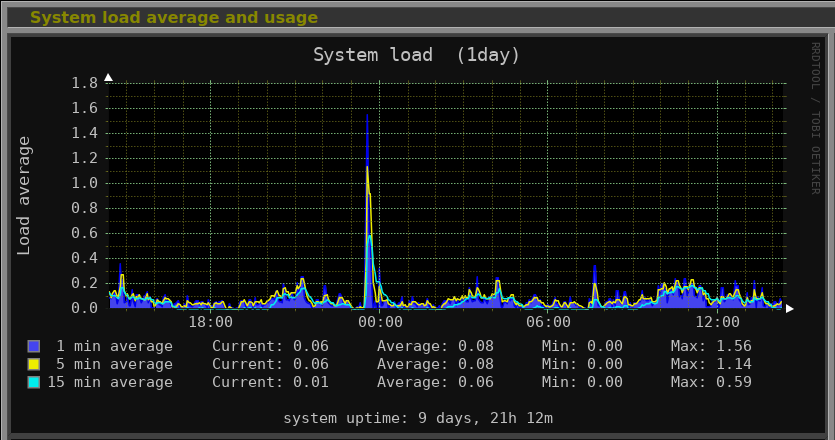Click the 'System load average and usage' heading
835x440 pixels.
[x=174, y=18]
